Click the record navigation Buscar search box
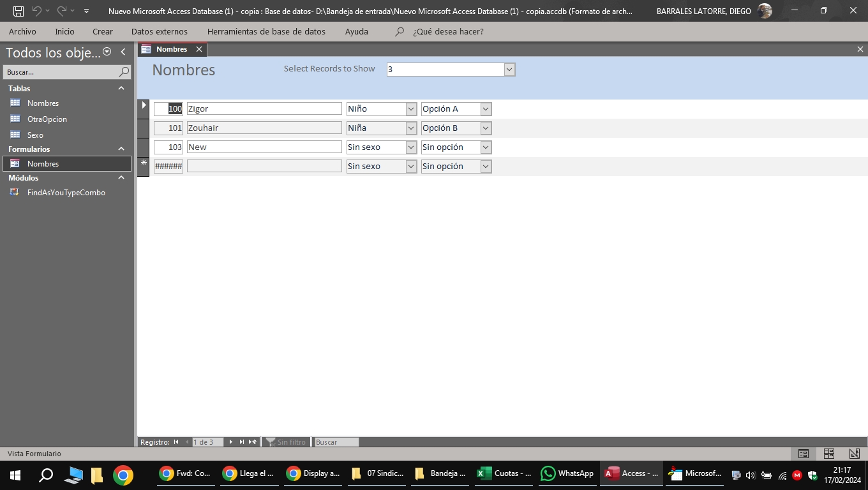The width and height of the screenshot is (868, 490). [x=336, y=442]
